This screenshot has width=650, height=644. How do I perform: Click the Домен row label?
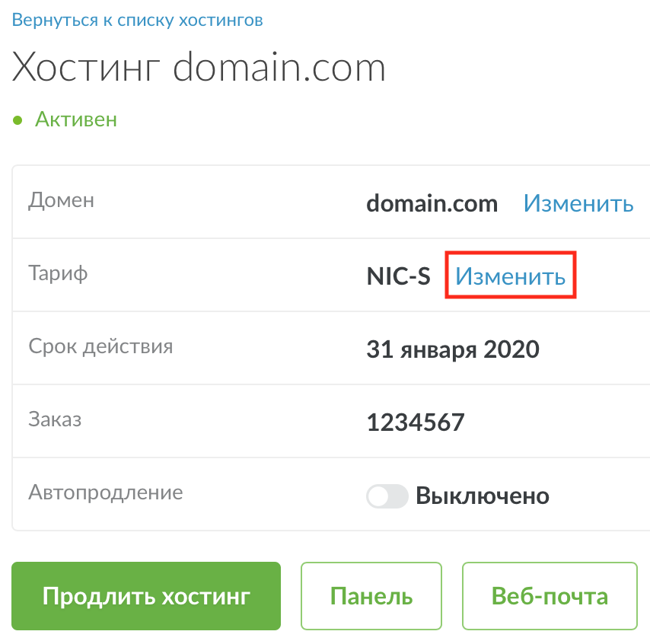click(62, 200)
